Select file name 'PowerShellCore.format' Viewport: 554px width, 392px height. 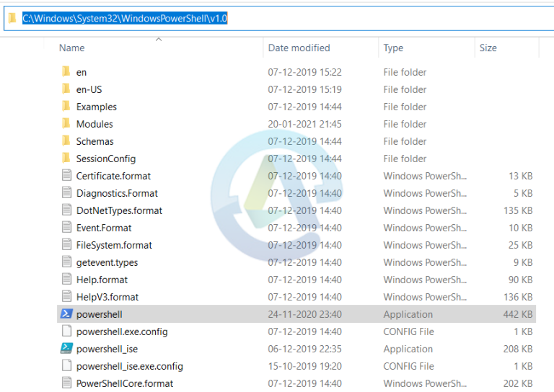[x=125, y=383]
